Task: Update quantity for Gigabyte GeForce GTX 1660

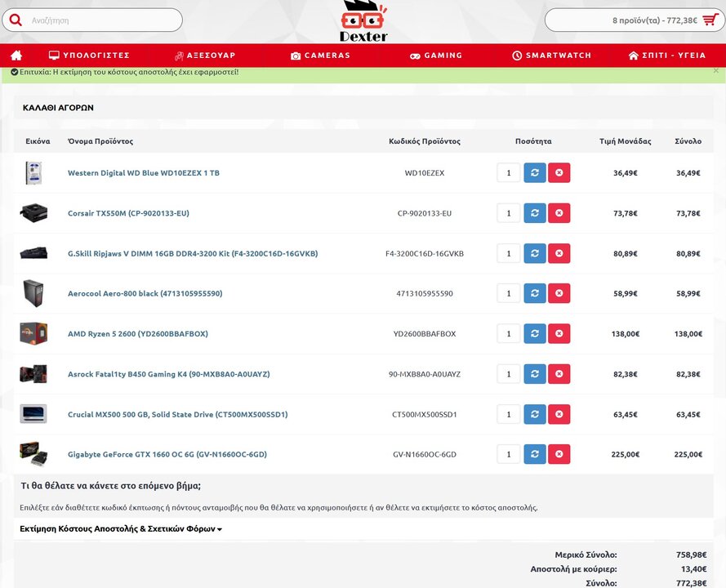Action: (x=535, y=454)
